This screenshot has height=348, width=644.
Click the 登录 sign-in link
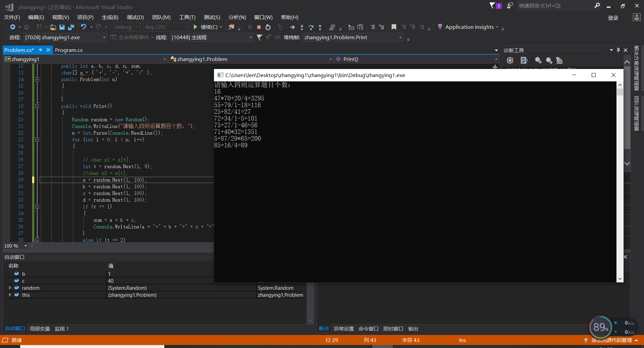(x=613, y=18)
